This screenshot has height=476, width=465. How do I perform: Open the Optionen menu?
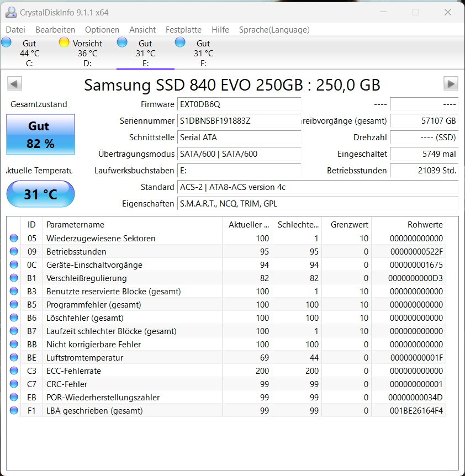point(102,30)
